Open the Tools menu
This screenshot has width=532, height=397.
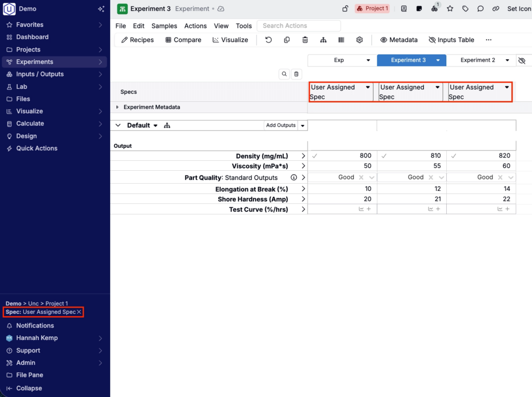click(x=244, y=26)
